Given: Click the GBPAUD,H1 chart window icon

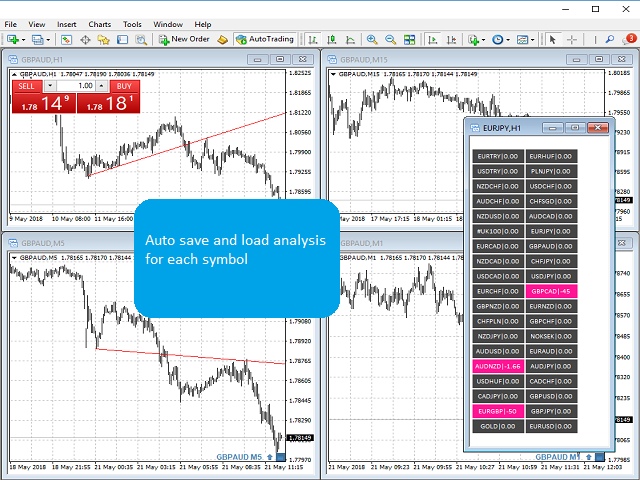Looking at the screenshot, I should [13, 60].
